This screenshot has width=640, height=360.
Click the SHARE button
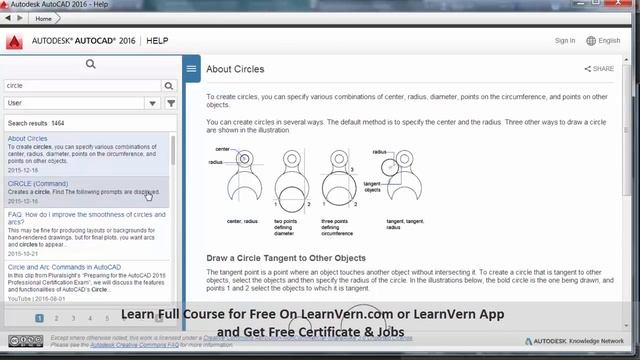click(x=599, y=69)
